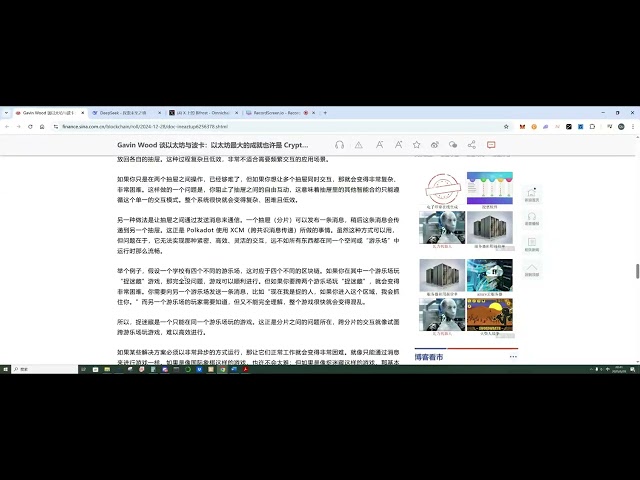Open the blue cloud server ad thumbnail
The height and width of the screenshot is (480, 640).
click(x=490, y=276)
